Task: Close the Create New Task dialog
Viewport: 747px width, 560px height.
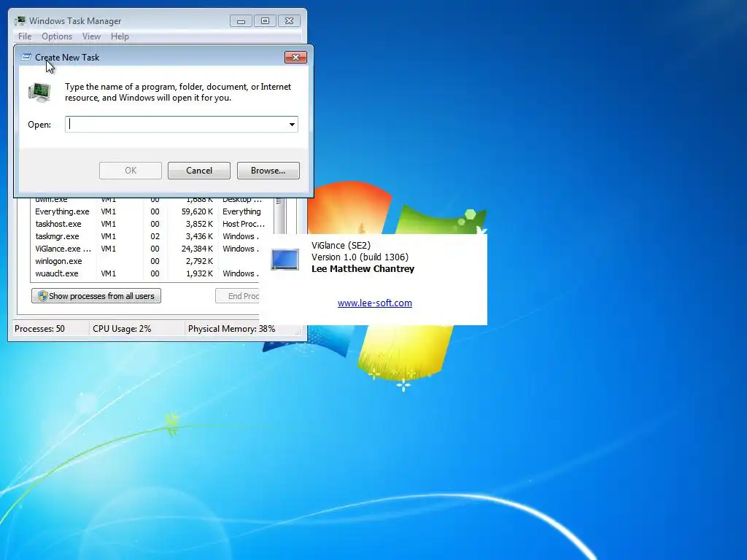Action: coord(295,57)
